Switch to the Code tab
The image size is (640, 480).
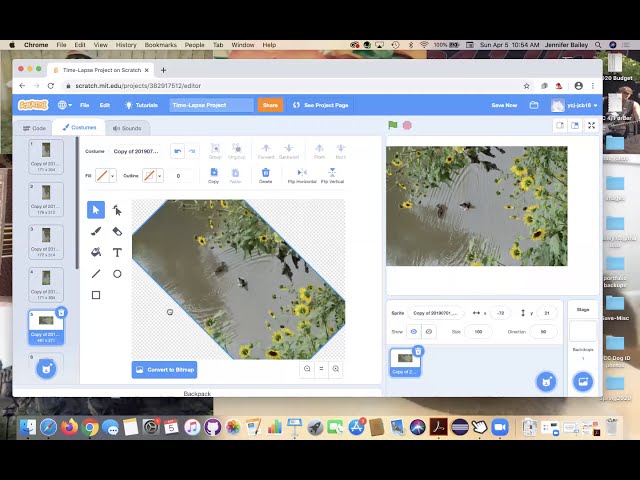click(34, 128)
